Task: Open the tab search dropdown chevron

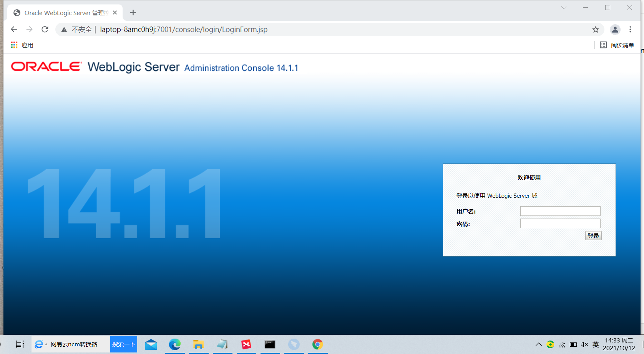Action: point(563,8)
